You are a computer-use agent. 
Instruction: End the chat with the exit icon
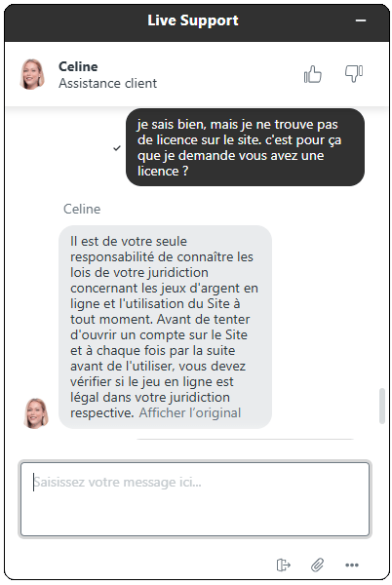[284, 565]
